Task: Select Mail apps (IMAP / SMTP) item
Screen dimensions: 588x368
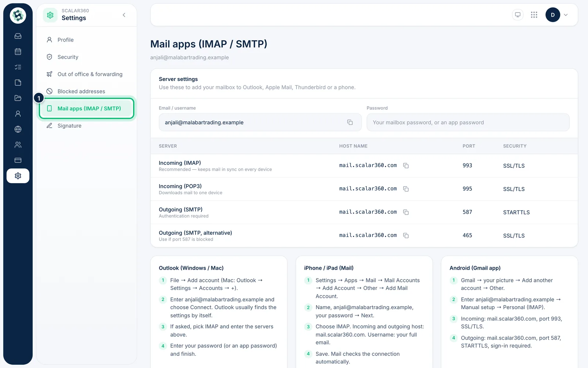Action: click(87, 109)
